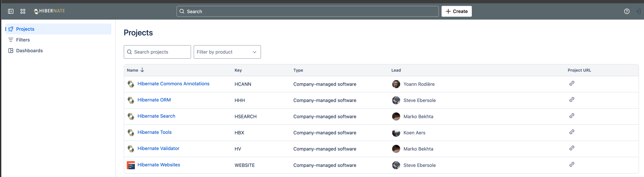
Task: Select Projects in the left sidebar
Action: 25,29
